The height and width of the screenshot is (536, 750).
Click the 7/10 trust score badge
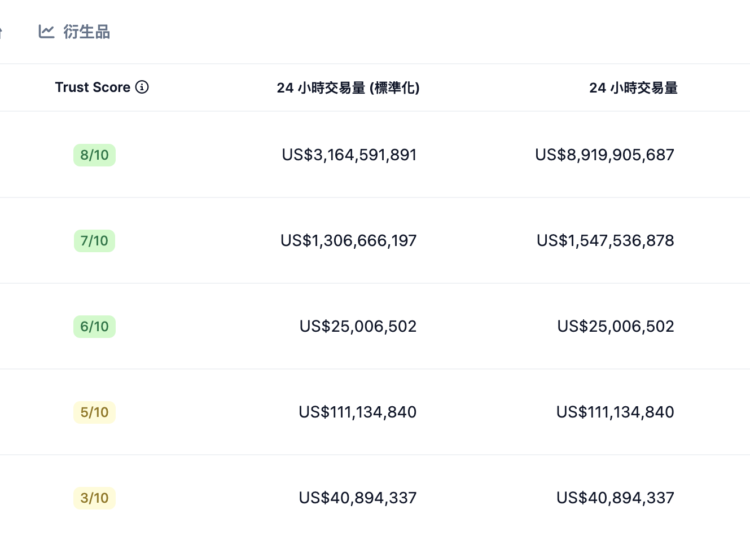94,241
